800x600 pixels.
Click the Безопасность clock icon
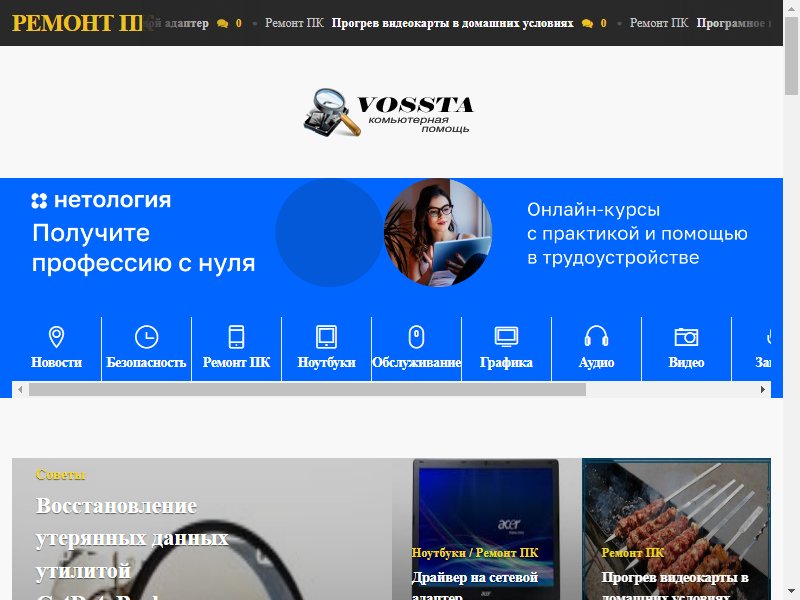pyautogui.click(x=146, y=337)
